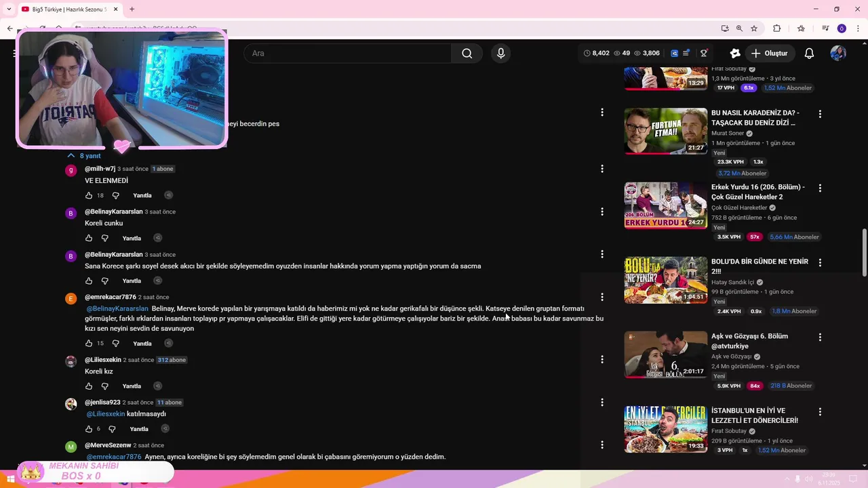The image size is (868, 488).
Task: Open options for the VE ELENMEDİ comment
Action: click(601, 169)
